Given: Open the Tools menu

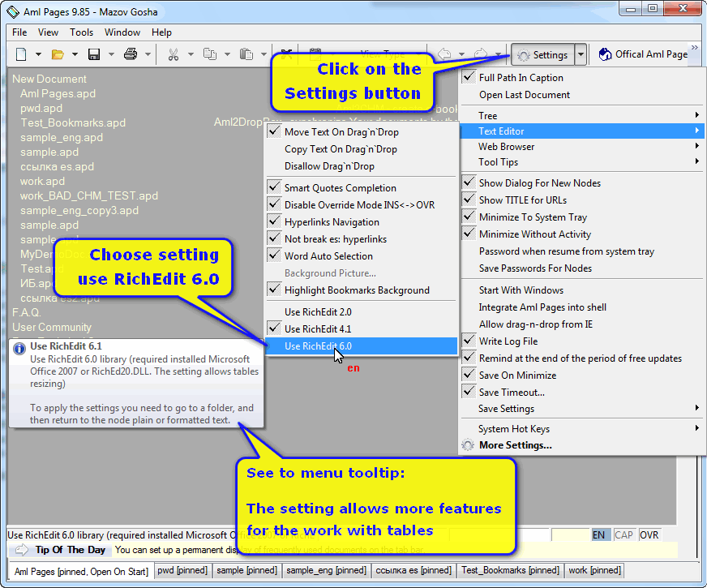Looking at the screenshot, I should click(81, 32).
